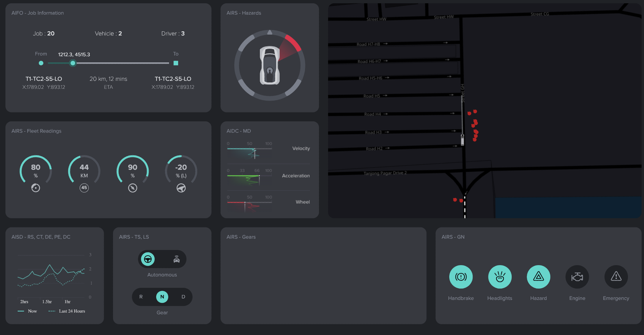Viewport: 644px width, 335px height.
Task: Click the tire icon below 80% gauge
Action: point(36,188)
